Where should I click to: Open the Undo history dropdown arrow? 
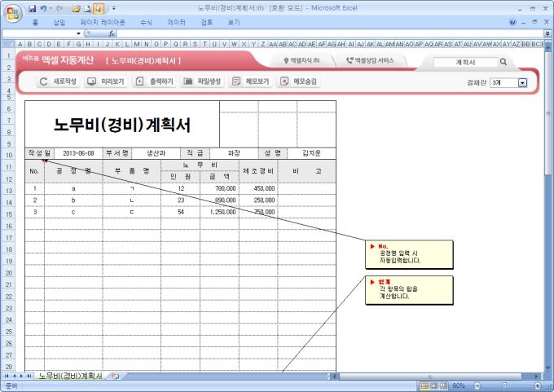51,8
